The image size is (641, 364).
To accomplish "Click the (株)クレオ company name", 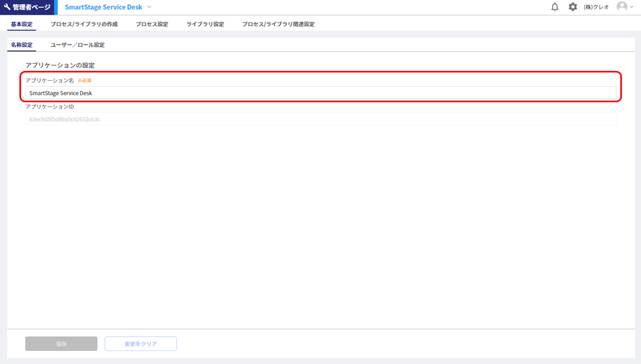I will (x=596, y=7).
